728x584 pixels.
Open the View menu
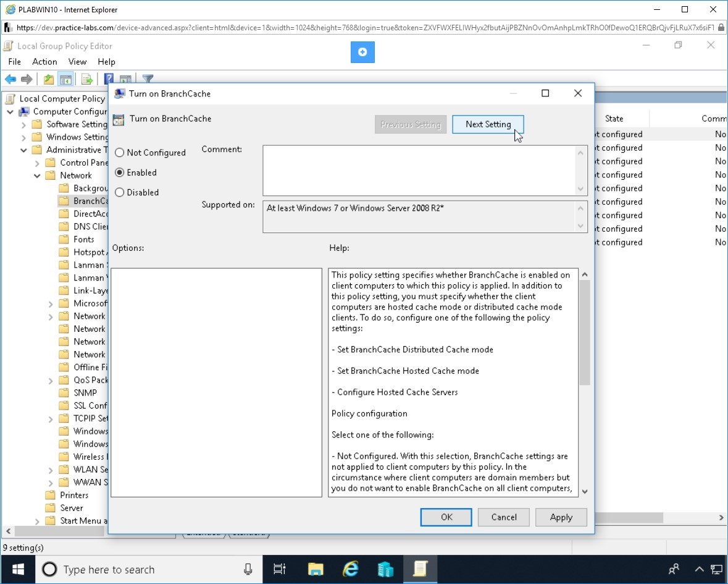click(x=77, y=62)
